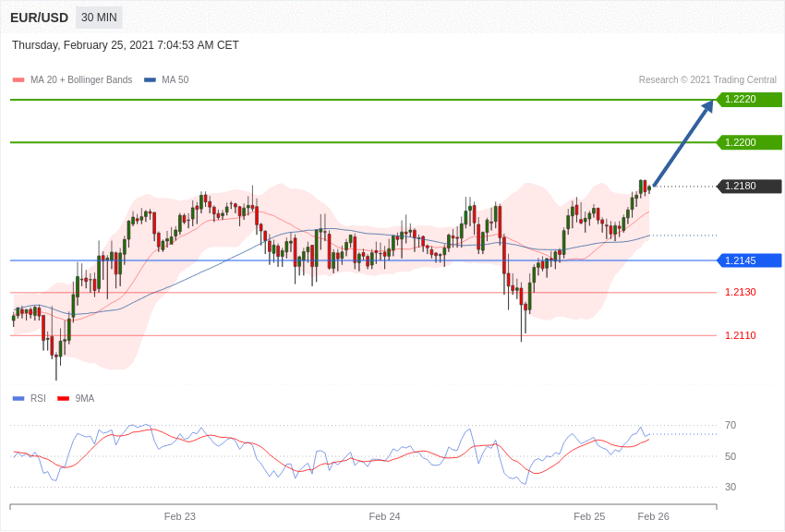Click the 'Feb 26' date axis label

[653, 516]
